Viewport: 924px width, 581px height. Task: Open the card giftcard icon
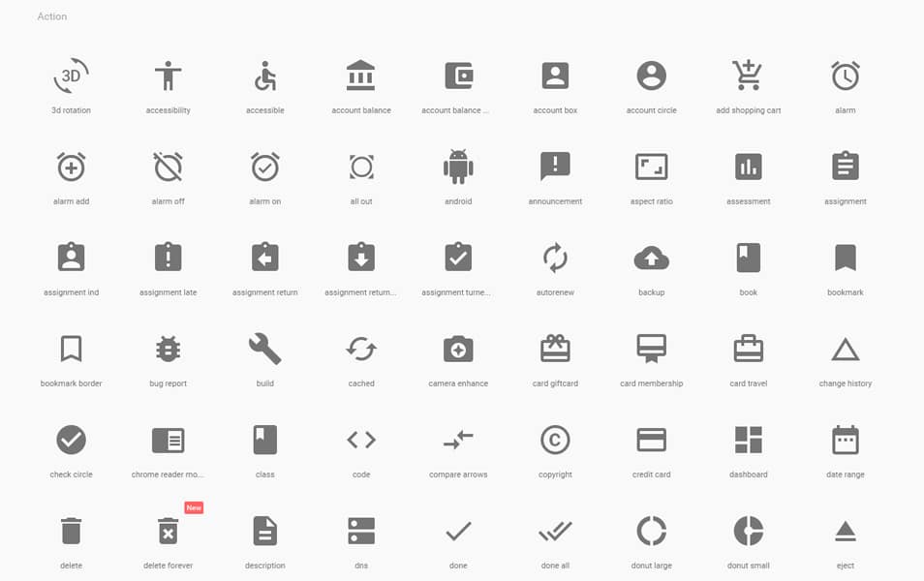[554, 348]
